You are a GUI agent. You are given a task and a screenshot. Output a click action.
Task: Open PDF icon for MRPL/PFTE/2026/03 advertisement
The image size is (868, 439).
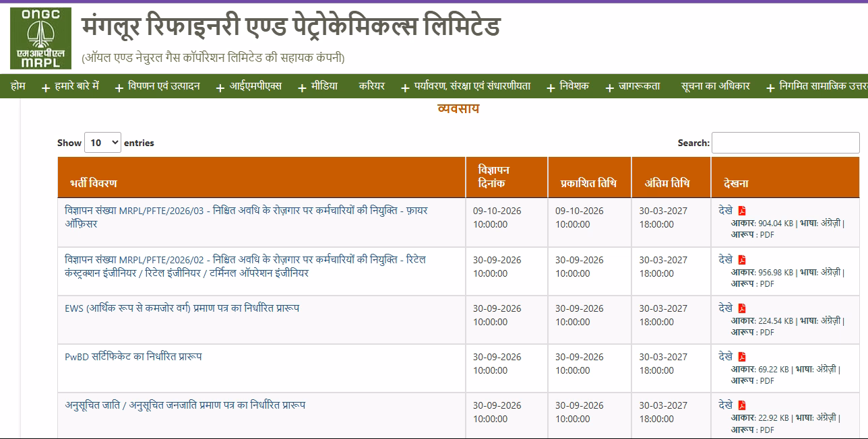point(742,211)
